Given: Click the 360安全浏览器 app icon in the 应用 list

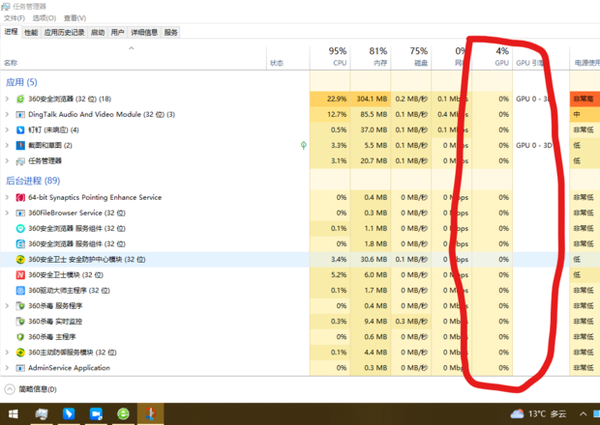Looking at the screenshot, I should tap(20, 99).
